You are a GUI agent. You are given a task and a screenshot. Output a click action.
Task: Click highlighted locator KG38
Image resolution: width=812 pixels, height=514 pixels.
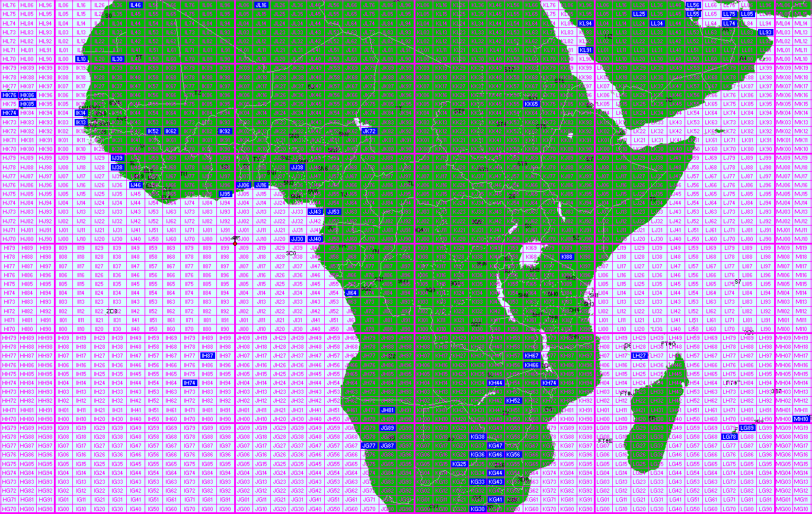point(478,436)
